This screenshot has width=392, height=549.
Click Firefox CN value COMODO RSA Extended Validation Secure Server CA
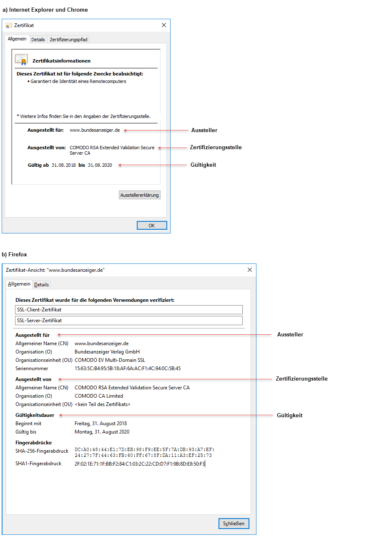pos(132,388)
